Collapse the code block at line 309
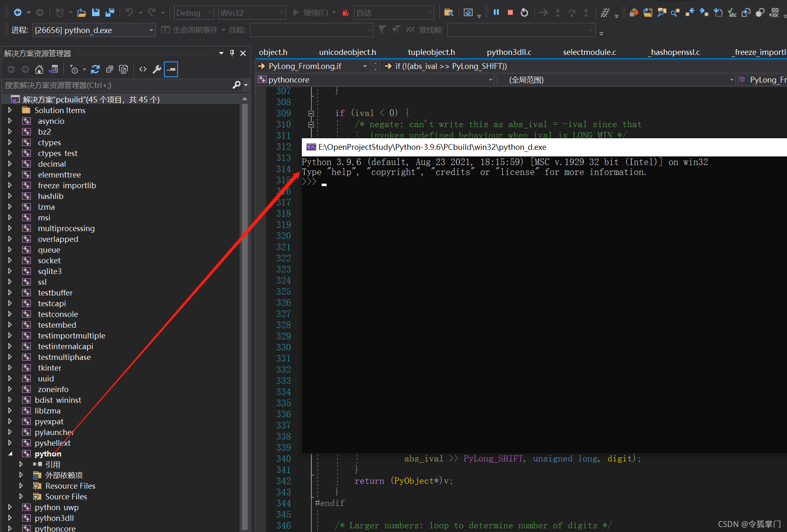Image resolution: width=787 pixels, height=532 pixels. click(311, 113)
